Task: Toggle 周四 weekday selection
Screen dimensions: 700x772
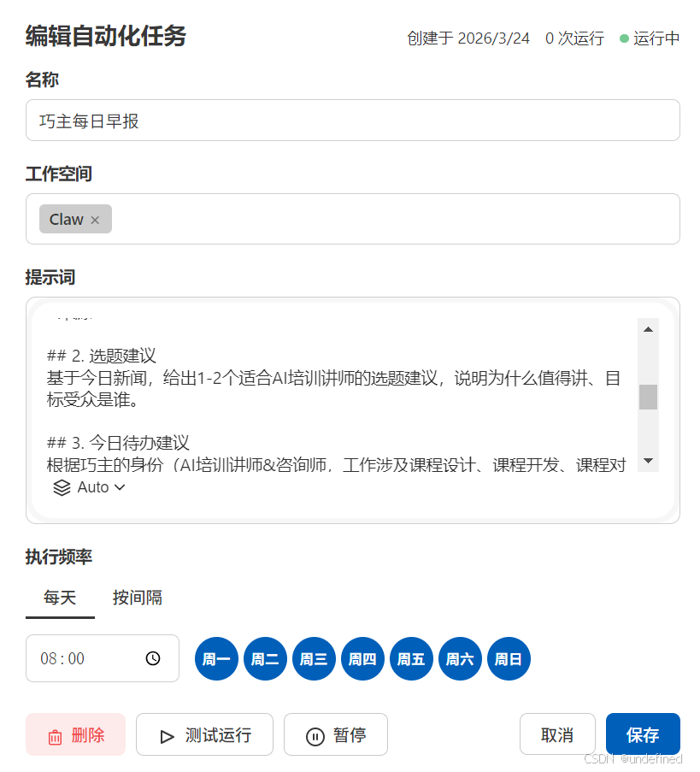Action: click(362, 659)
